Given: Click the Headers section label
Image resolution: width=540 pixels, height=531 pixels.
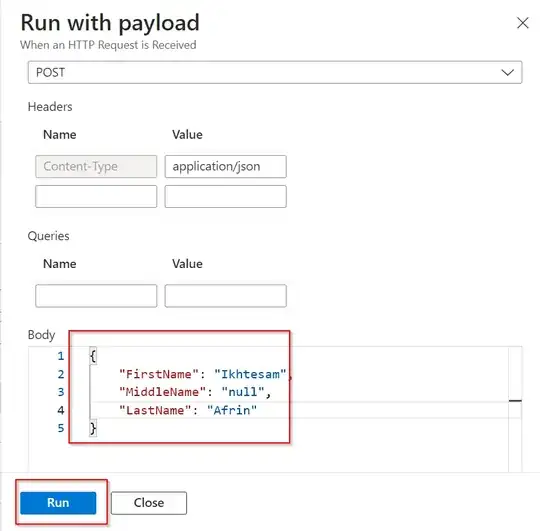Looking at the screenshot, I should tap(50, 107).
